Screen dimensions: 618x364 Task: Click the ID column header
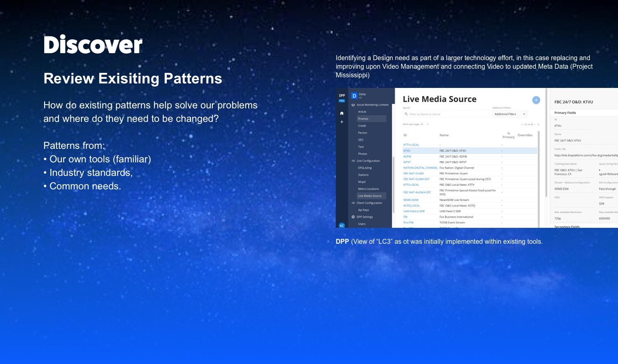point(405,135)
